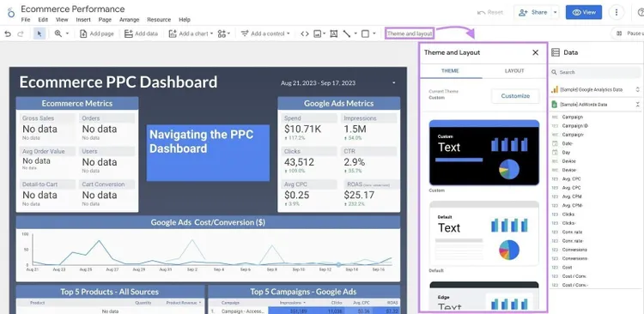This screenshot has width=644, height=314.
Task: Select the Google Ads Cost/Conversion line chart
Action: [x=208, y=255]
